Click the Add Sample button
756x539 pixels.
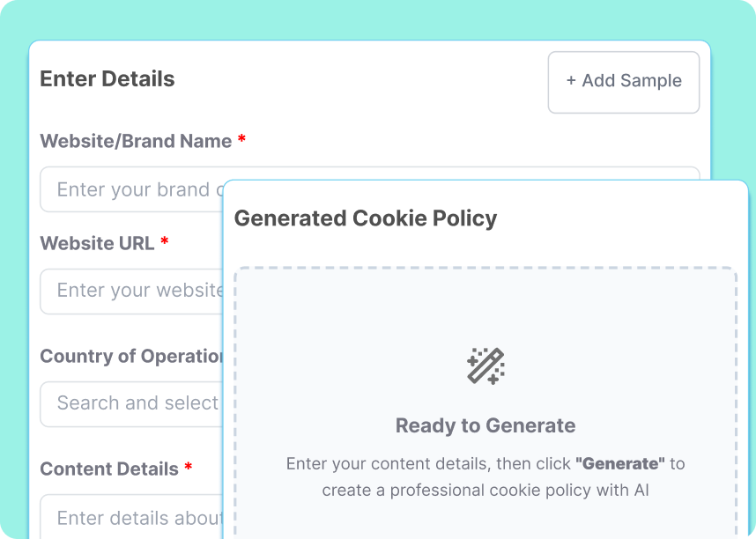click(623, 81)
